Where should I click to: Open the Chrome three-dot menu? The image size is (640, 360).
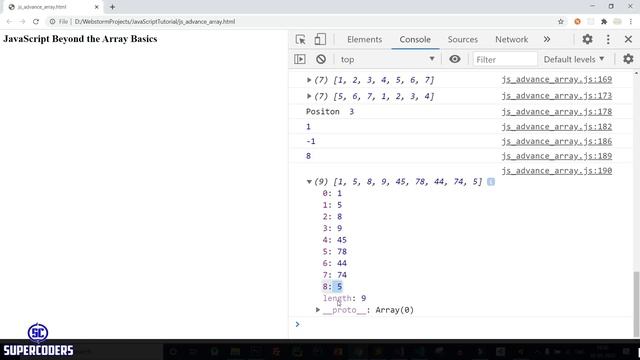coord(631,22)
